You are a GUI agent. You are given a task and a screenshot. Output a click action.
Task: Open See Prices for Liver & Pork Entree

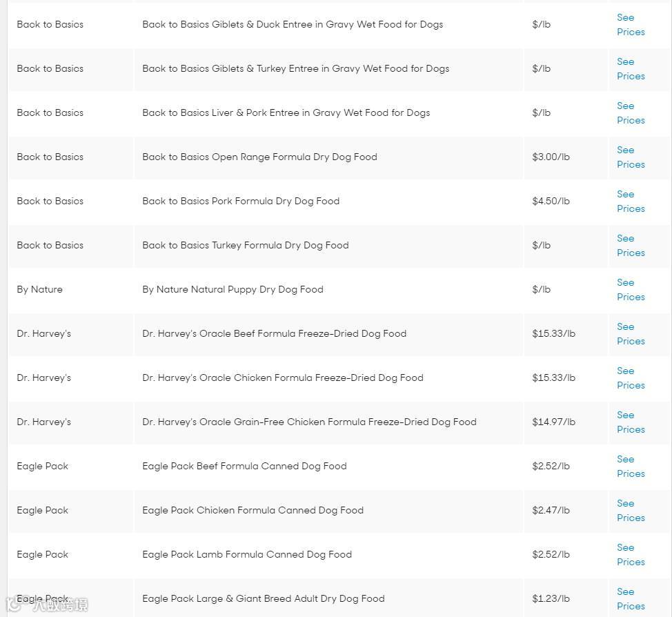click(x=631, y=112)
